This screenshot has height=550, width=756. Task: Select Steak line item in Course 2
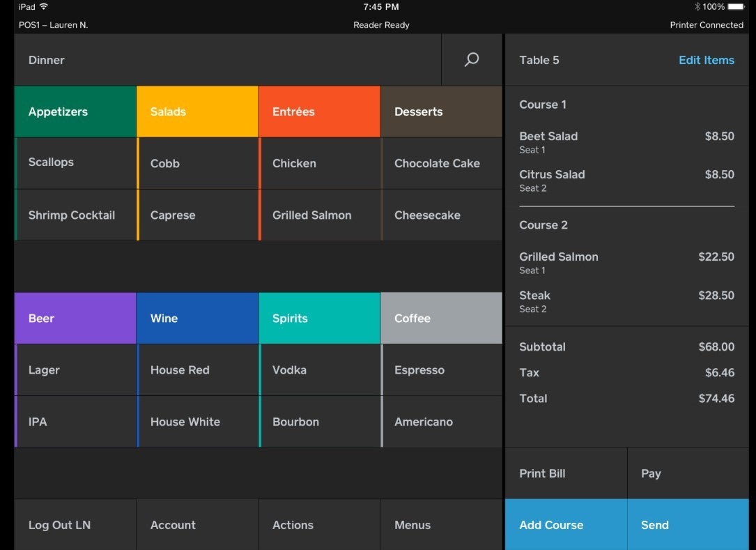(x=626, y=301)
